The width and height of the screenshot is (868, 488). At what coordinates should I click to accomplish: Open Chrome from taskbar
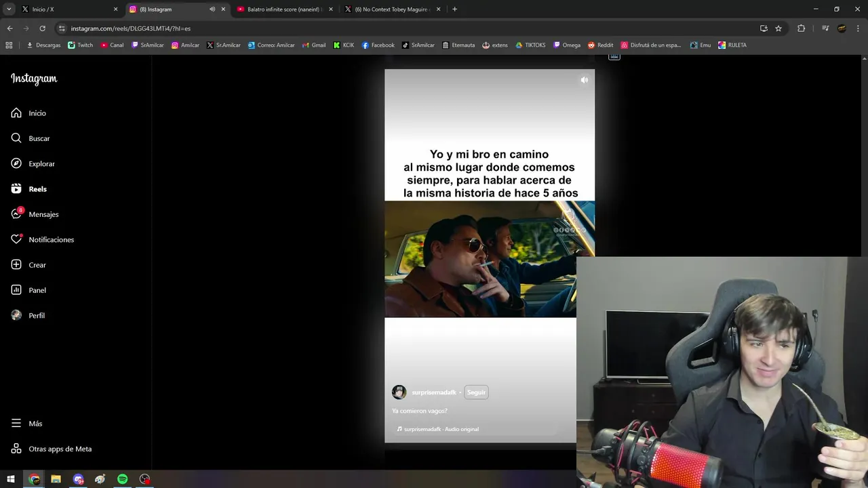pyautogui.click(x=34, y=479)
